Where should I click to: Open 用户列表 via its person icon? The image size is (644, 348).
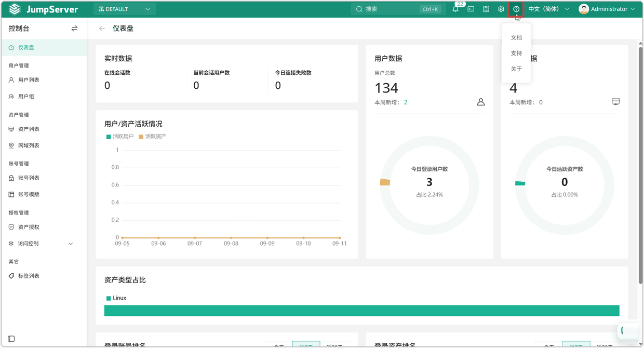(11, 80)
